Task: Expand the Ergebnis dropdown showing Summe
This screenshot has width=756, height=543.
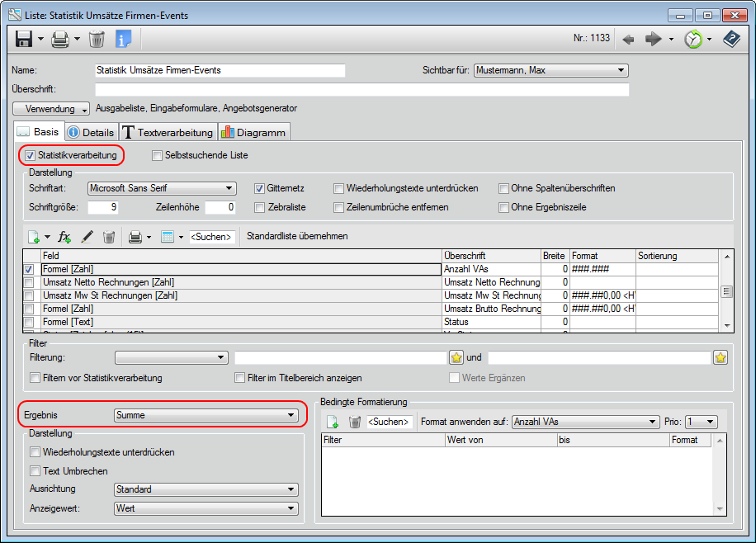Action: tap(206, 415)
